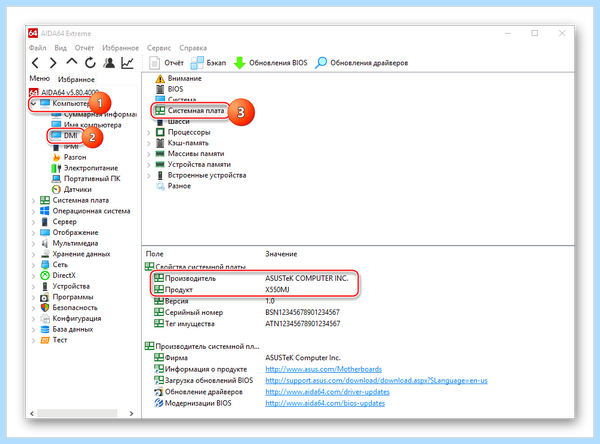Click the Бэкап toolbar button
This screenshot has width=600, height=444.
209,63
